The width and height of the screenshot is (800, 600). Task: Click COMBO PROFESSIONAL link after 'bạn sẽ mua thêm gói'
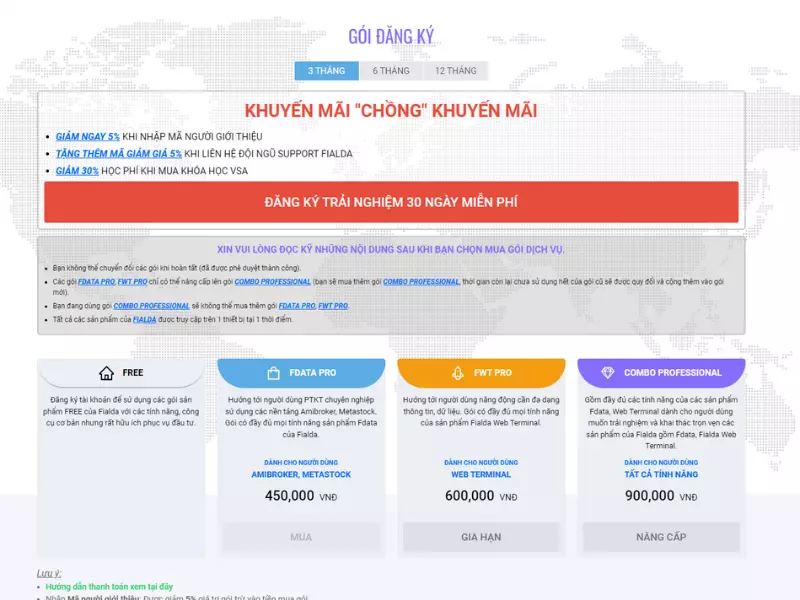tap(421, 282)
